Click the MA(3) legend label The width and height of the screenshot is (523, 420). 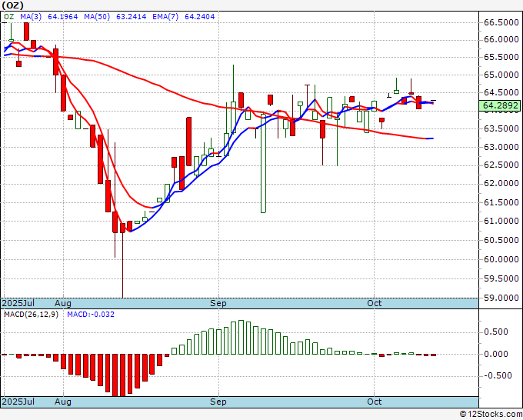pyautogui.click(x=31, y=16)
